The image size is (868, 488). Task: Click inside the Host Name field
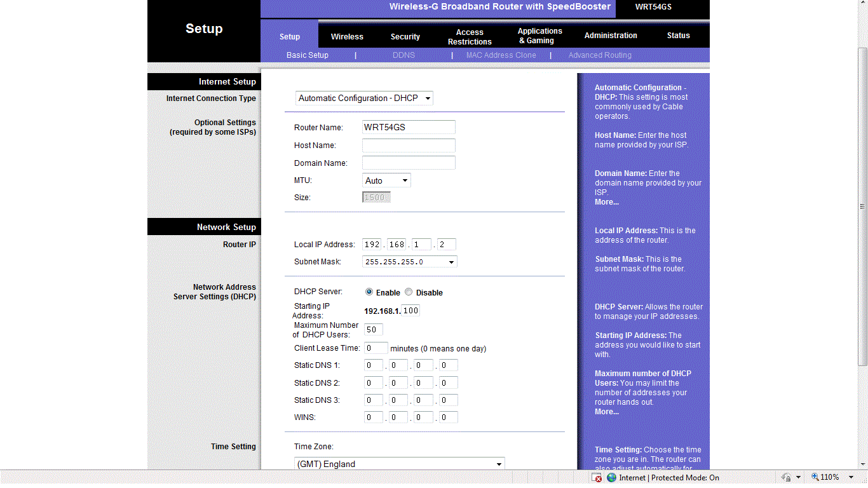click(408, 145)
